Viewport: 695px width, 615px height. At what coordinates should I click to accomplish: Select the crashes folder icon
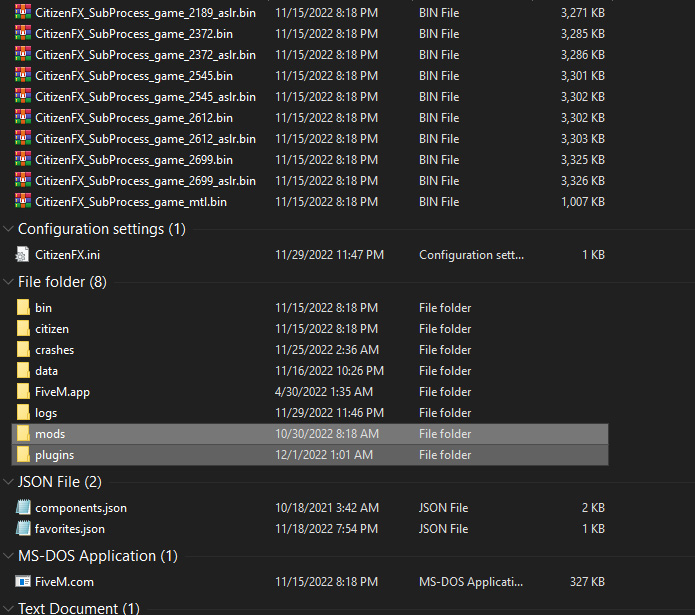(x=23, y=350)
